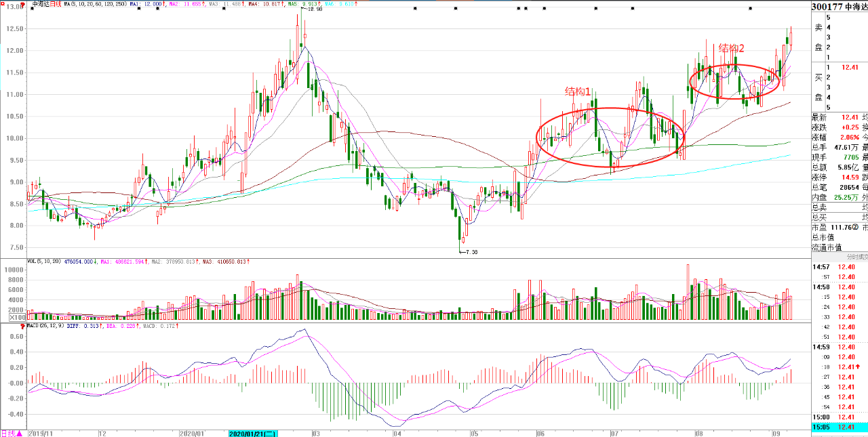868x437 pixels.
Task: Switch the period using the 日线 label at the bottom left
Action: coord(7,433)
